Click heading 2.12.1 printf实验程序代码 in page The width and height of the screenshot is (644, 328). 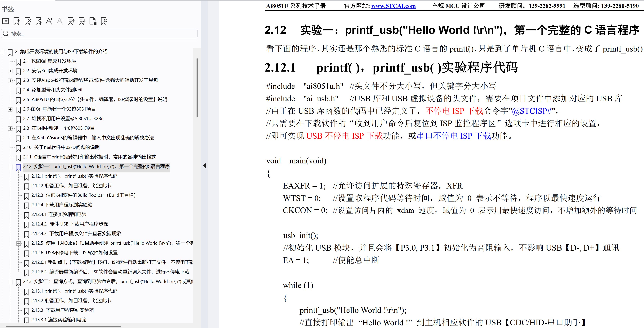[391, 68]
